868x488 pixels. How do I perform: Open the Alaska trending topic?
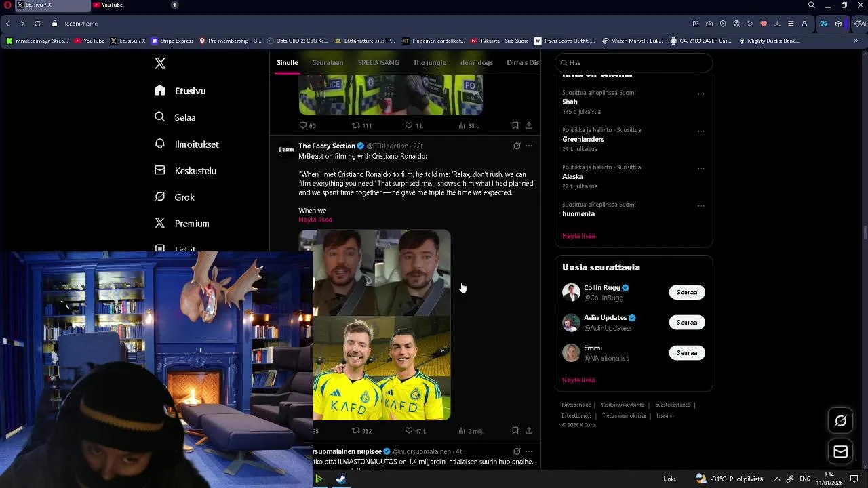pyautogui.click(x=572, y=176)
